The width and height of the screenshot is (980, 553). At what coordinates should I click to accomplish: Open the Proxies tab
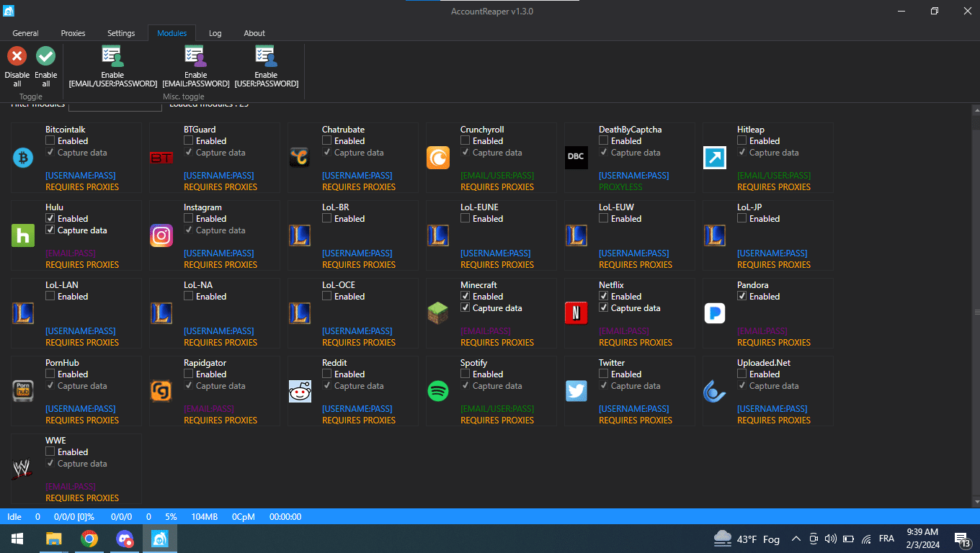pyautogui.click(x=73, y=33)
